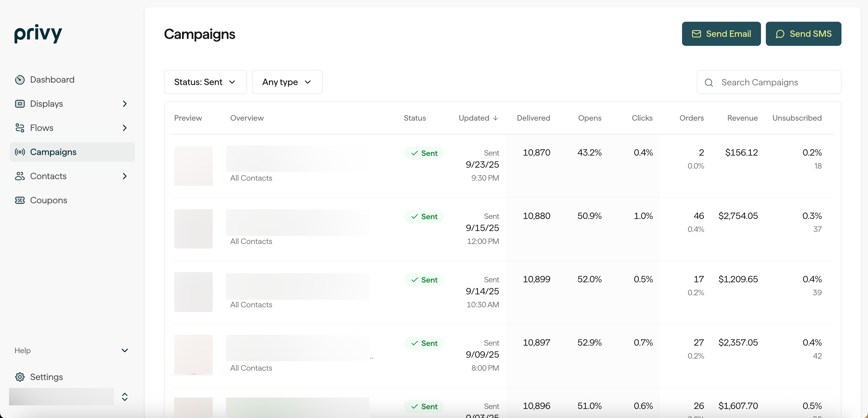Image resolution: width=868 pixels, height=418 pixels.
Task: Open the Any type filter dropdown
Action: pyautogui.click(x=287, y=82)
